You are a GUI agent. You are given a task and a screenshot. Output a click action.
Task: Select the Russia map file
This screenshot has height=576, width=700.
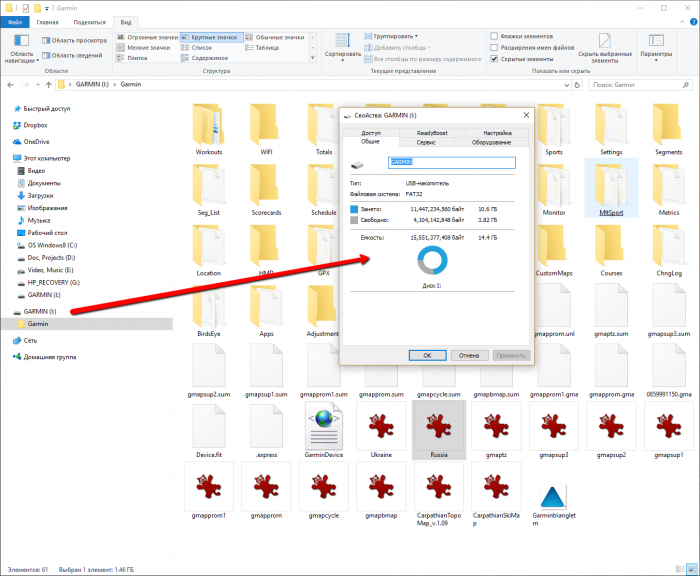click(439, 430)
